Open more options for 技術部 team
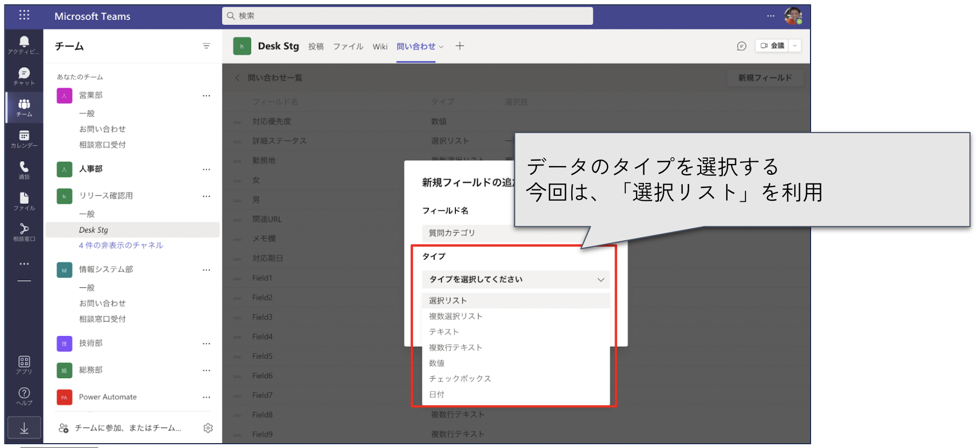 (206, 344)
